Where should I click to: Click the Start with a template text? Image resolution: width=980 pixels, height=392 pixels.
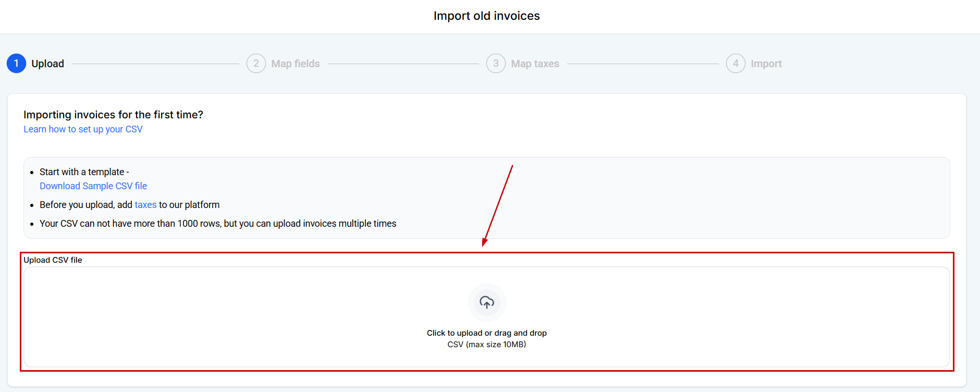84,172
